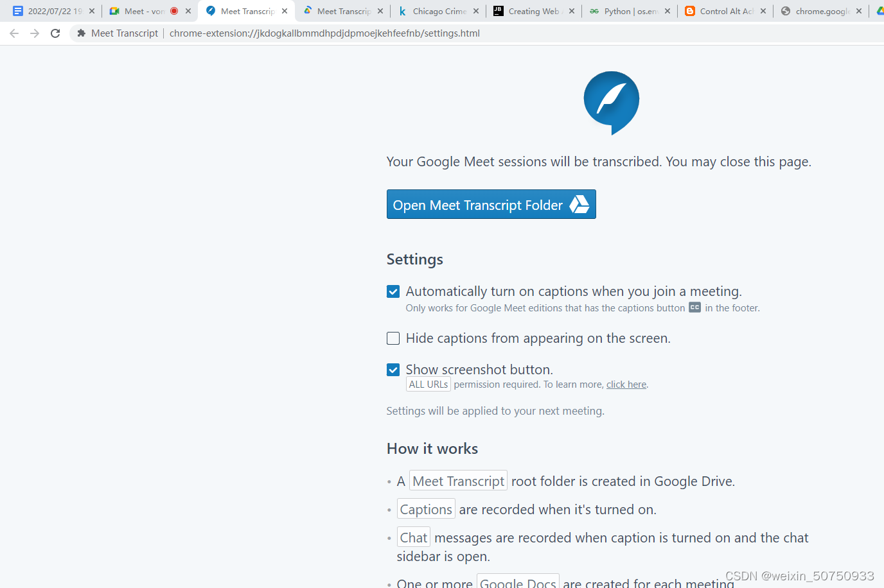Reload the page with the refresh icon

coord(55,33)
